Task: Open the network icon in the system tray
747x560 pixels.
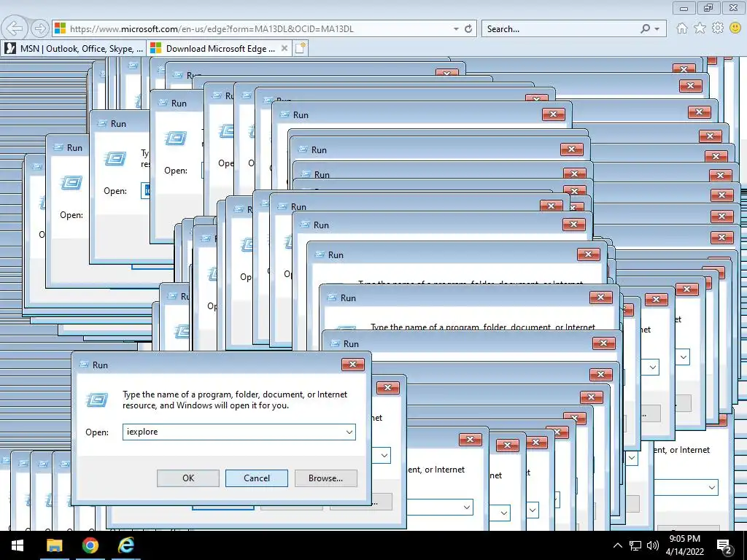Action: tap(635, 545)
